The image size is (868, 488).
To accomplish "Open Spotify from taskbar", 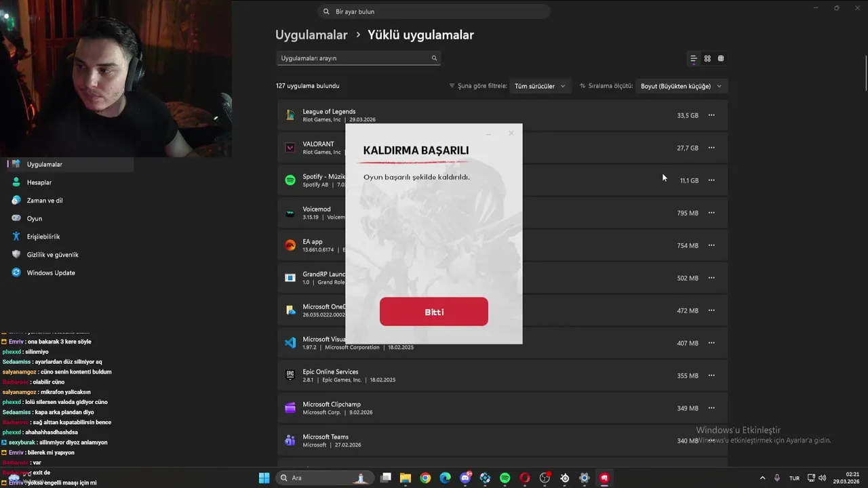I will (505, 478).
